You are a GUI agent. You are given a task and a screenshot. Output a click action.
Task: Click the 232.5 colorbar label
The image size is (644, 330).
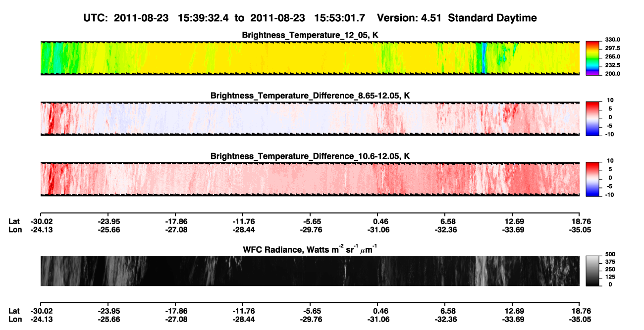(x=612, y=65)
